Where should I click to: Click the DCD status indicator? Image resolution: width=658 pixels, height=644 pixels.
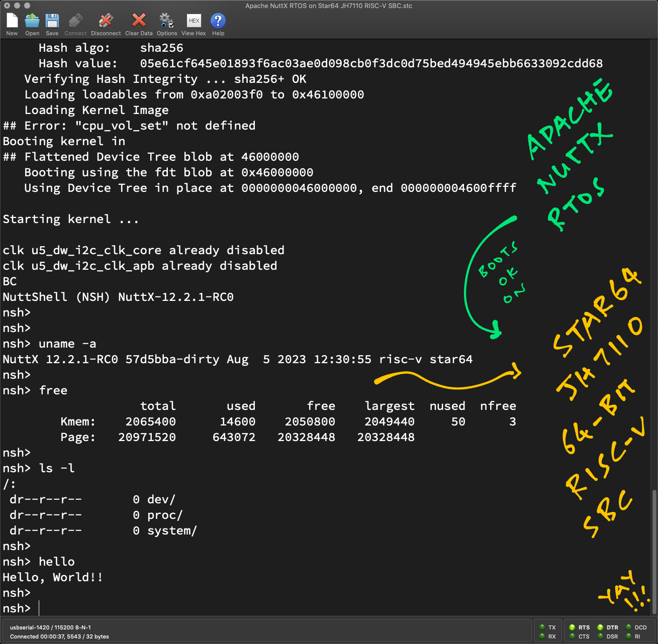pos(628,627)
